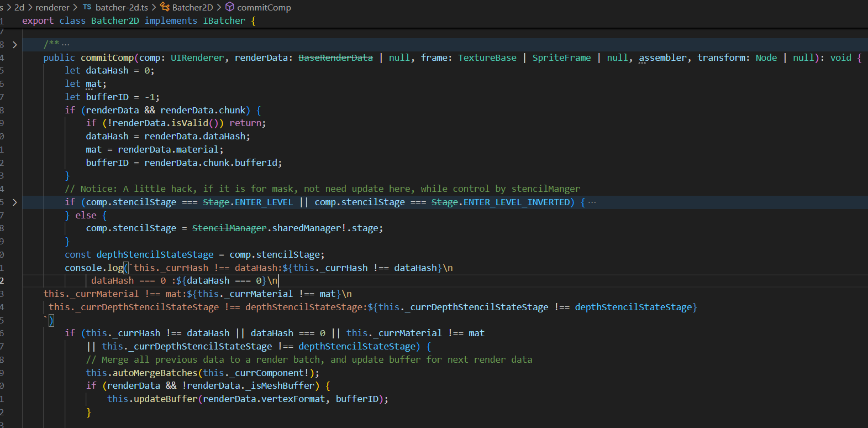Image resolution: width=868 pixels, height=428 pixels.
Task: Click the UIRenderer type in parameters
Action: pyautogui.click(x=197, y=58)
